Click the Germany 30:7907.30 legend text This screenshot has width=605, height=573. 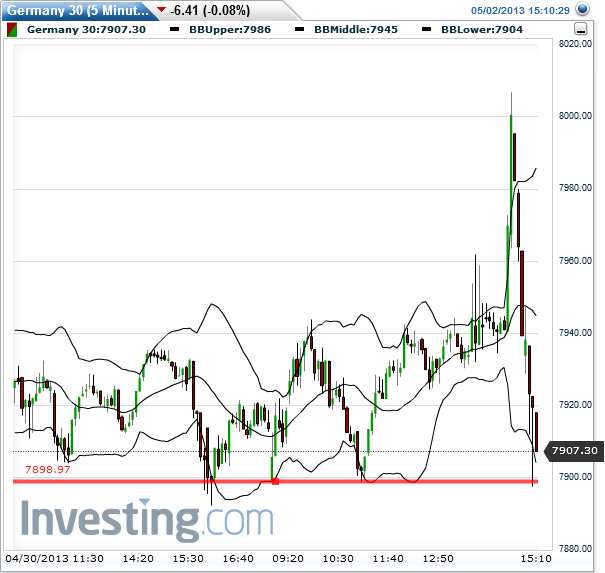pos(86,30)
